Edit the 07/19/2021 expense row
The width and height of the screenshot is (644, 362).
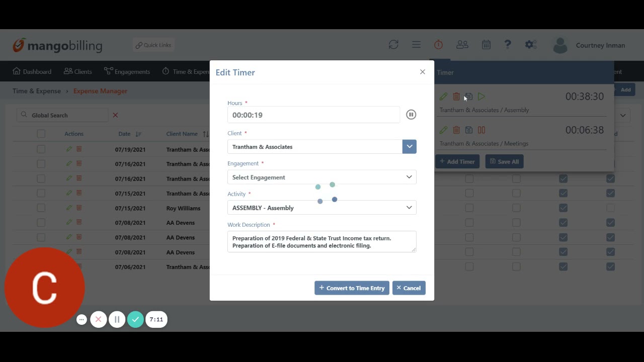pyautogui.click(x=69, y=149)
